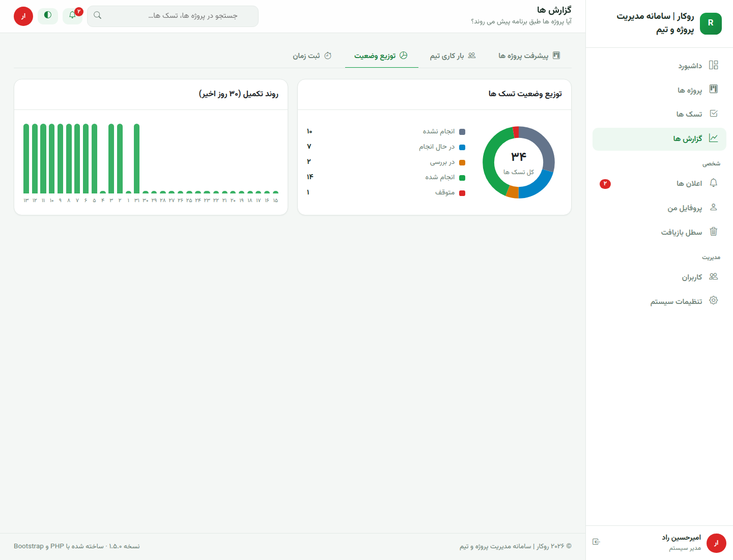Click the گزارش ها line-chart icon in sidebar
Screen dimensions: 733x560
714,138
